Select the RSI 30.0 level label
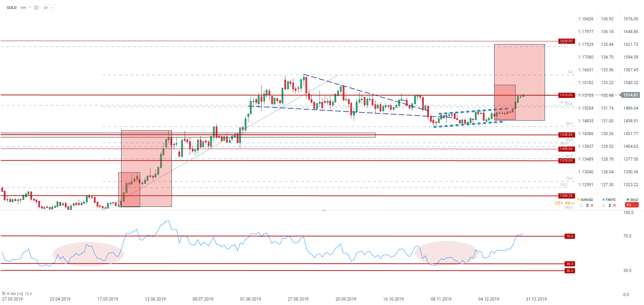Viewport: 644px width, 305px height. [x=569, y=271]
